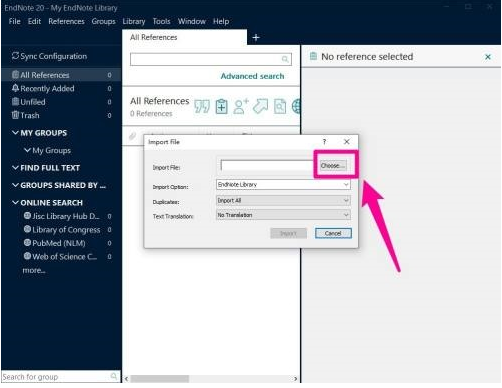
Task: Click the new reference clipboard icon
Action: (221, 107)
